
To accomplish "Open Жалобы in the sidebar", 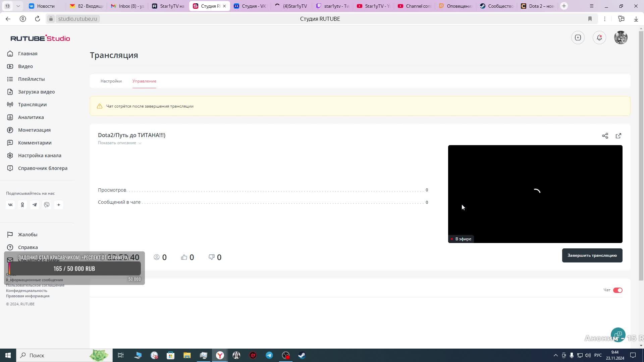I will [28, 235].
